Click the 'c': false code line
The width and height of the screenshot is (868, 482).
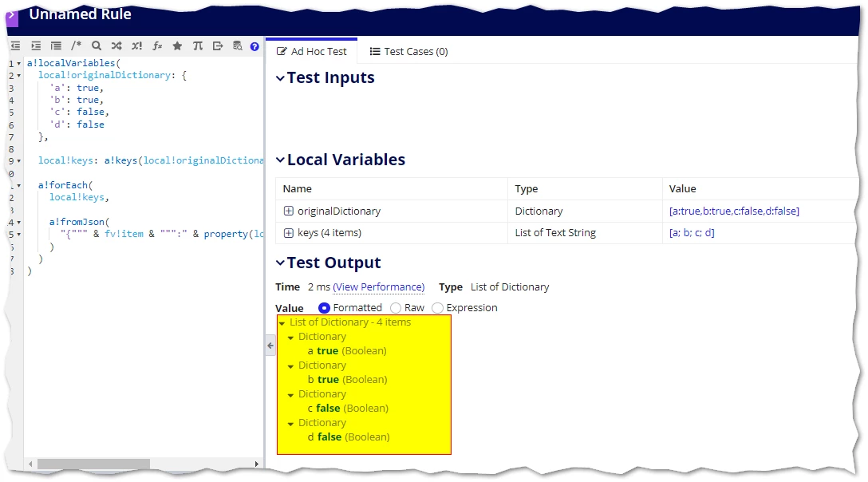(x=80, y=112)
